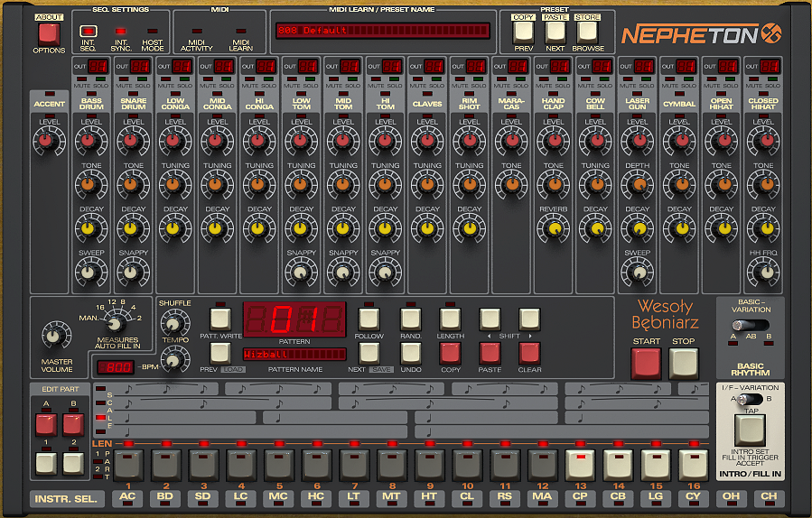Click Hand Clap Reverb knob
Viewport: 812px width, 518px height.
coord(553,228)
